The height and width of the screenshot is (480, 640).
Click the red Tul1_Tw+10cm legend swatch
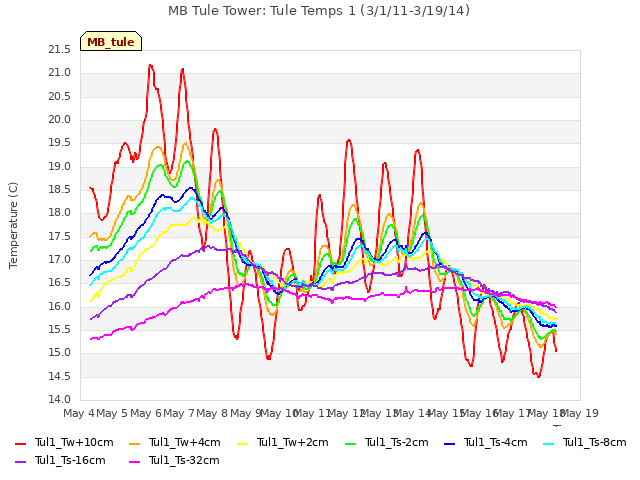(20, 443)
